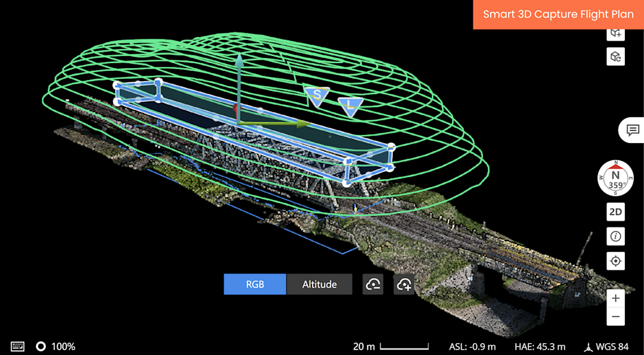Open the info panel
This screenshot has width=644, height=355.
coord(615,236)
